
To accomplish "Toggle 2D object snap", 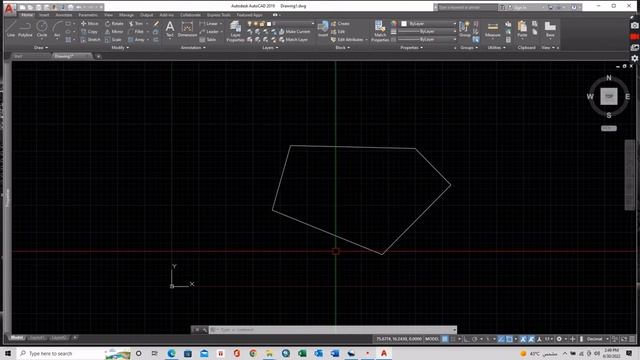I will coord(509,339).
